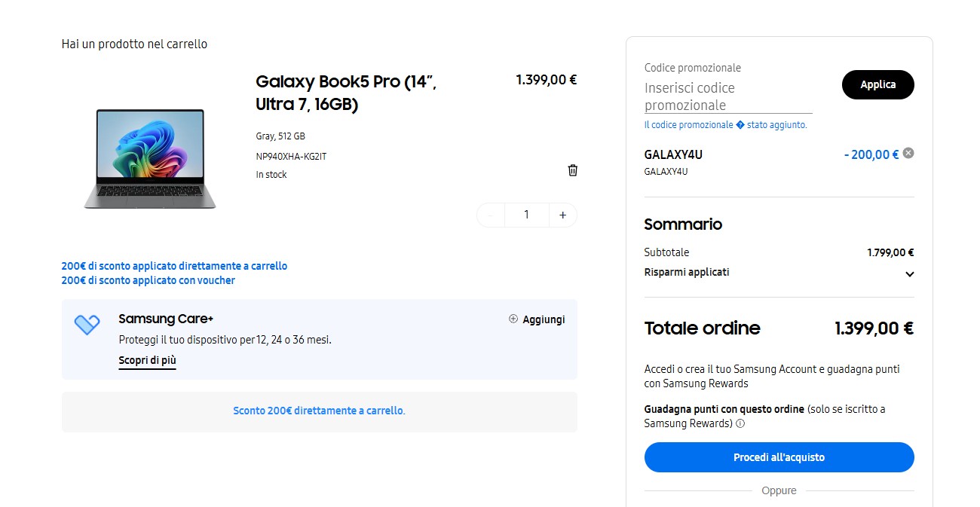980x507 pixels.
Task: Decrease quantity with the minus button
Action: tap(492, 215)
